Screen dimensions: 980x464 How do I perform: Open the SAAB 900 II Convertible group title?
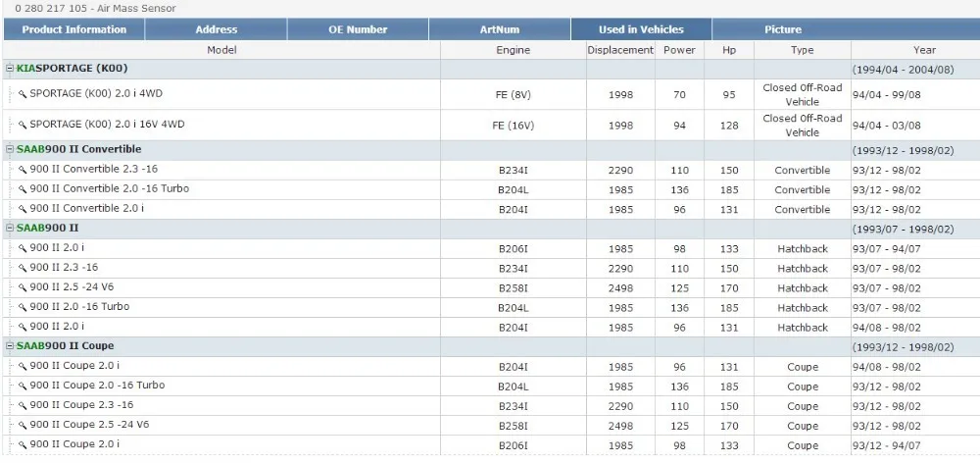click(78, 149)
